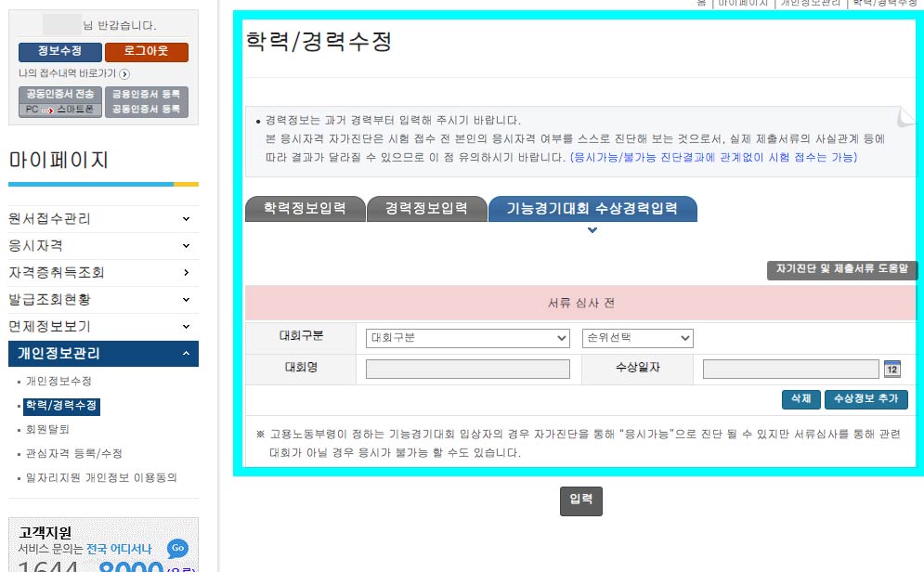Switch to the 경력정보입력 tab
924x572 pixels.
(427, 207)
